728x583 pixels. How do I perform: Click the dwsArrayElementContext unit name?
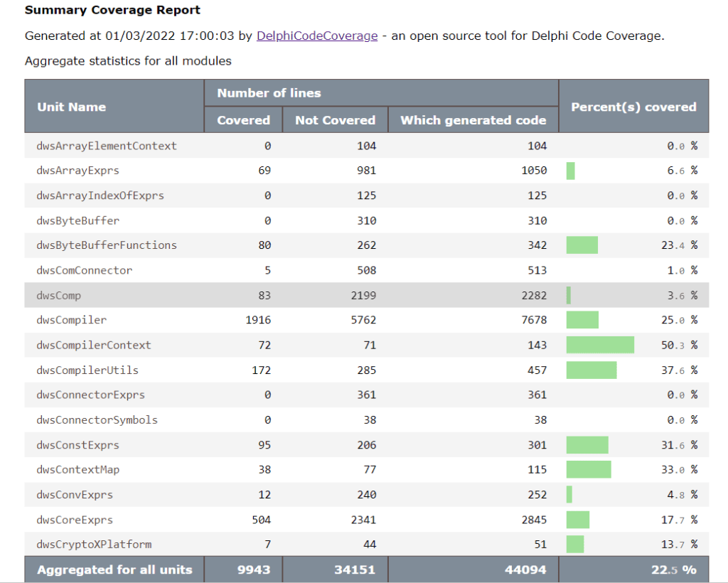[107, 146]
